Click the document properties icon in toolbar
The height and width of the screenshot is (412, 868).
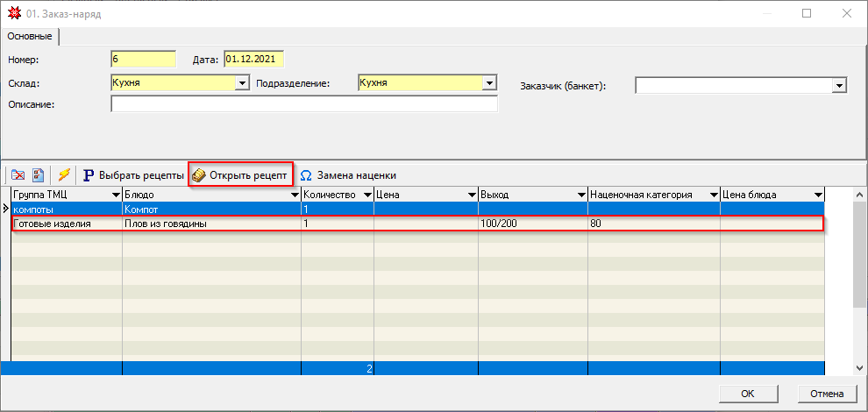[38, 175]
